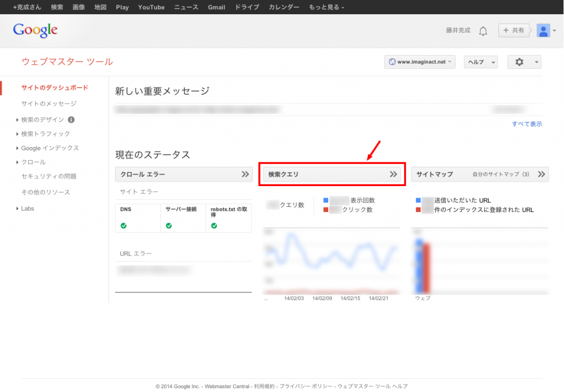Select サイトのダッシュボード in sidebar
This screenshot has height=392, width=564.
point(55,88)
